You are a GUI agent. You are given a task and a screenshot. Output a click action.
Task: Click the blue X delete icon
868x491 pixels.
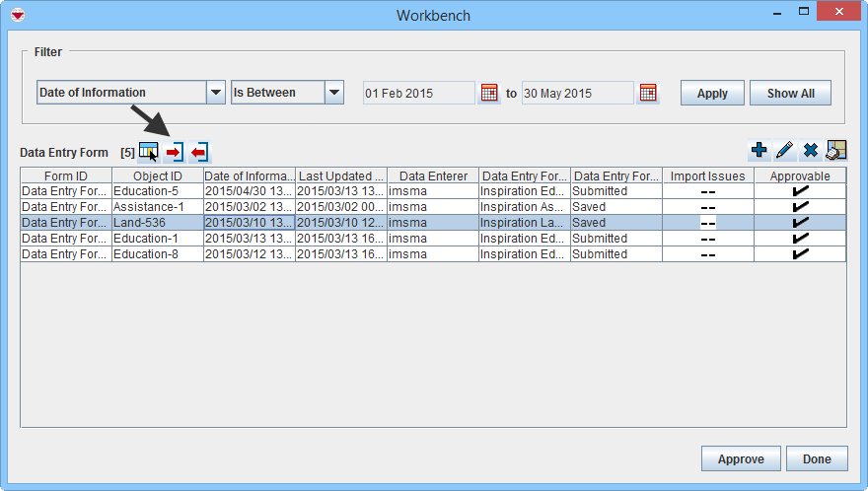[810, 150]
